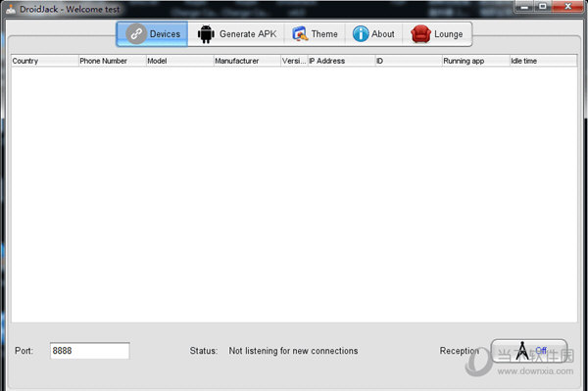588x391 pixels.
Task: Click the DroidJack icon in title bar
Action: click(11, 9)
